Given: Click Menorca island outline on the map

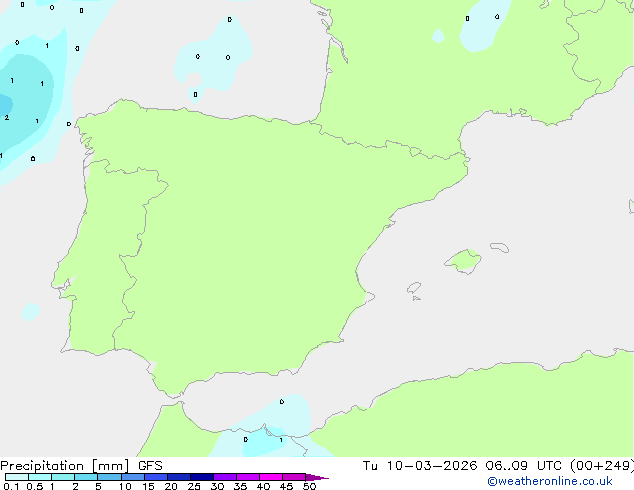Looking at the screenshot, I should point(500,247).
